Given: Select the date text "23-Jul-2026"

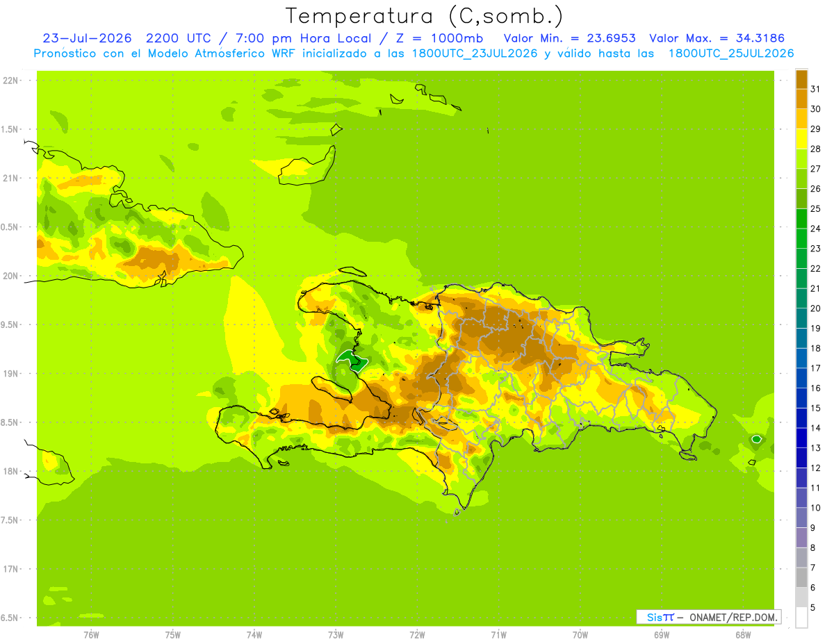Looking at the screenshot, I should 87,38.
